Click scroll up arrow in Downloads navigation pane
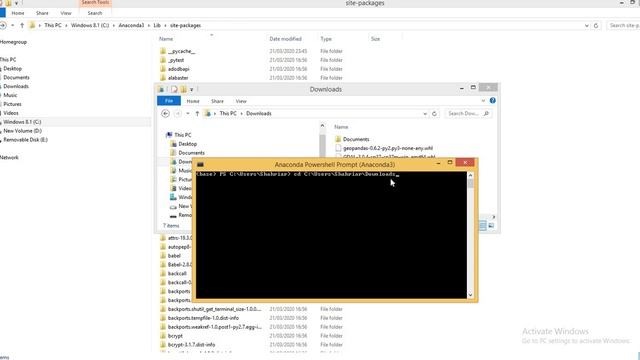Image resolution: width=640 pixels, height=360 pixels. click(322, 126)
